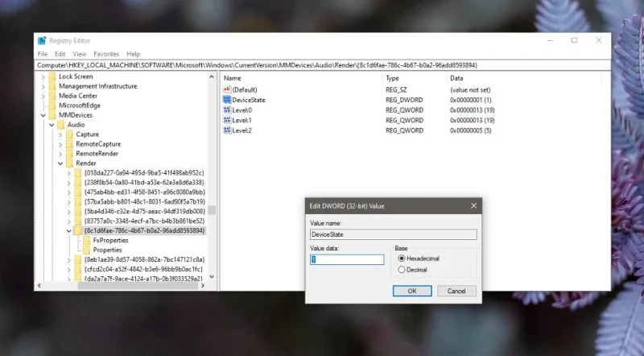
Task: Click the Capture key folder icon
Action: tap(69, 134)
